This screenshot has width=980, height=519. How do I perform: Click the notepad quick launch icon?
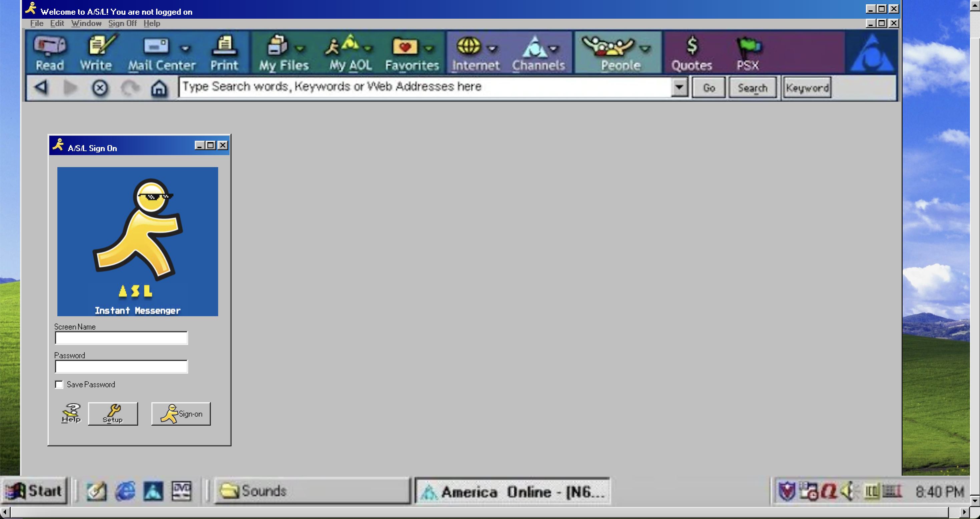coord(97,491)
